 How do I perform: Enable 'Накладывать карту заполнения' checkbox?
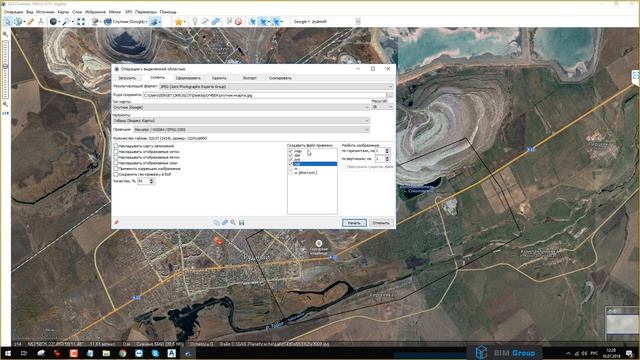pos(116,146)
